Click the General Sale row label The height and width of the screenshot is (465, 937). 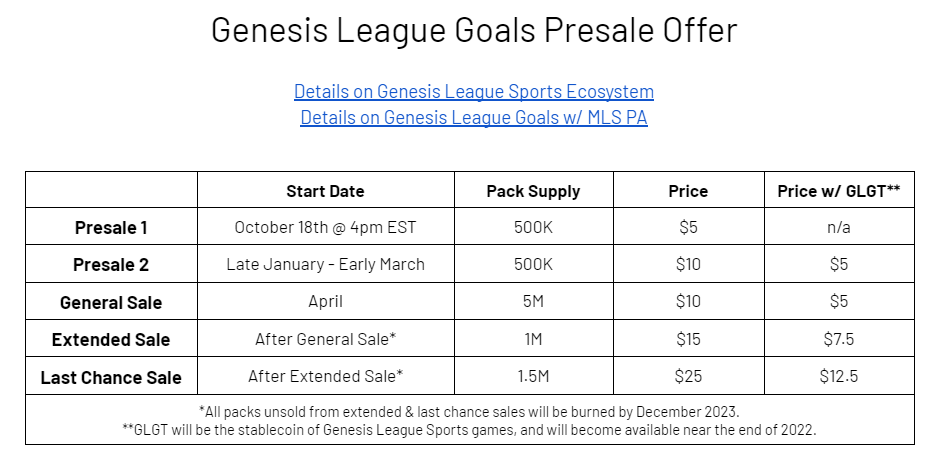click(x=111, y=302)
